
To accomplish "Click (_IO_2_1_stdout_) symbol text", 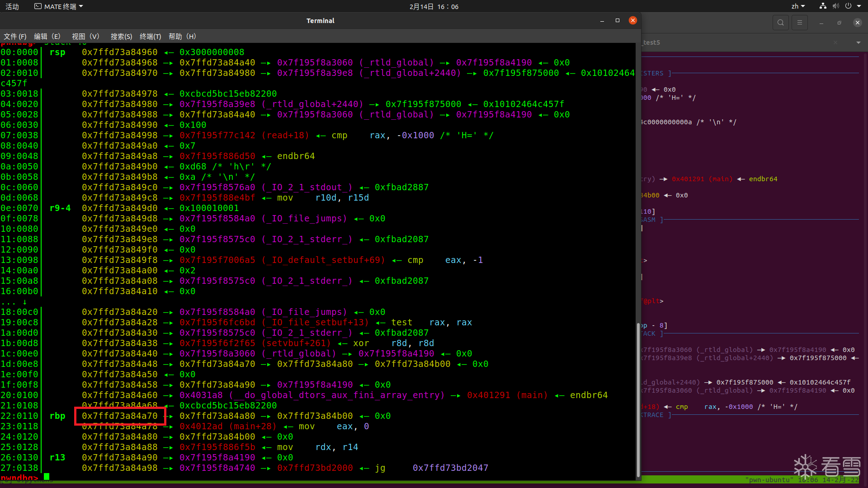I will (307, 187).
